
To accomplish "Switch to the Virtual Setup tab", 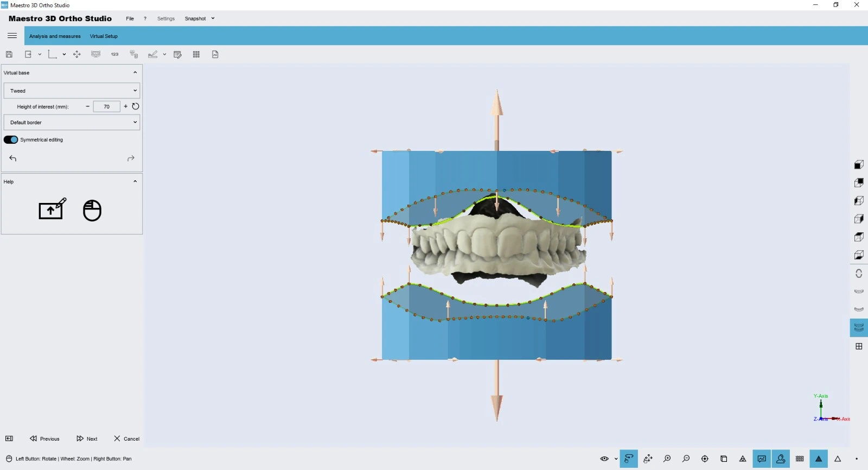I will coord(104,36).
